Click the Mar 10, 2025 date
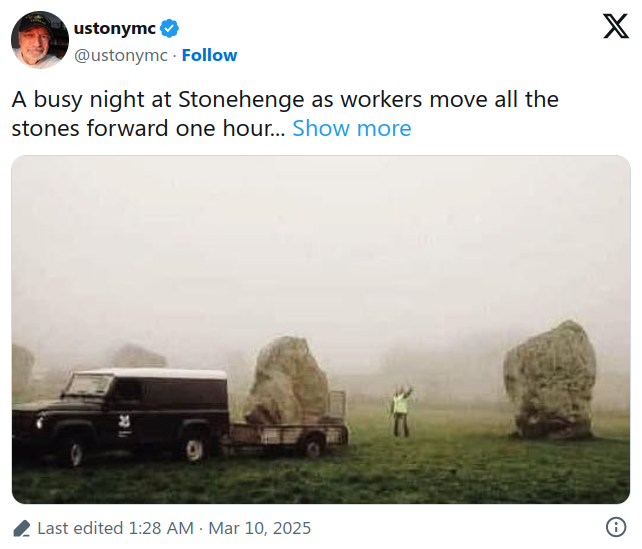 pyautogui.click(x=259, y=528)
